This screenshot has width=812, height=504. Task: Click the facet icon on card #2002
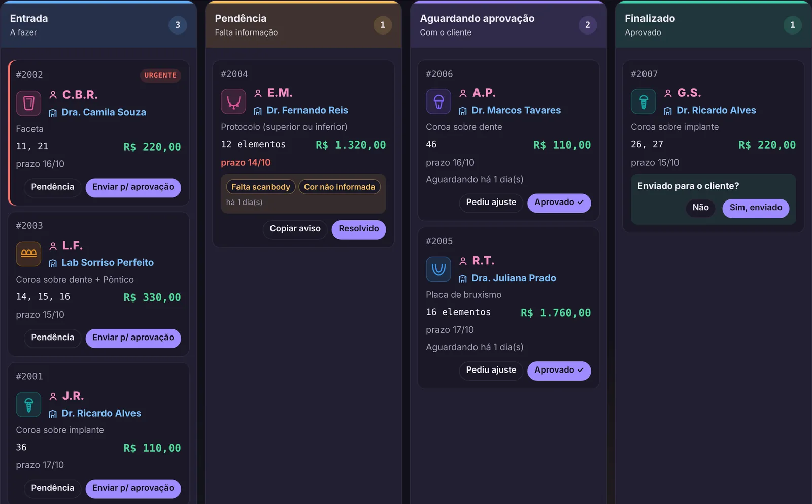point(28,104)
